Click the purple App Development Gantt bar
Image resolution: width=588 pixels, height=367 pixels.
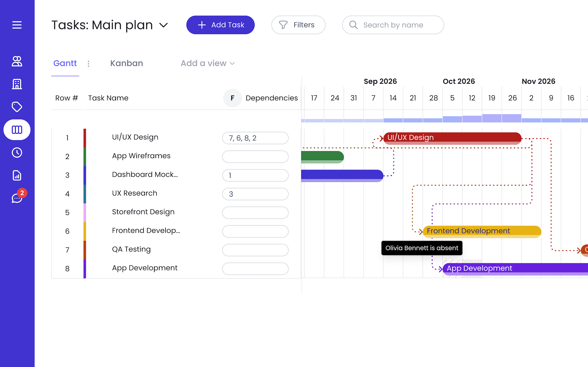[x=515, y=269]
